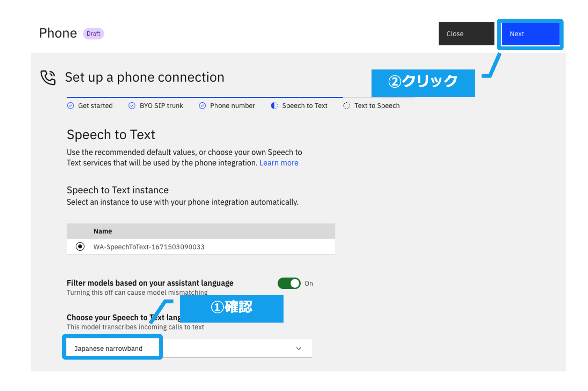Jump to the Text to Speech step
588x391 pixels.
(372, 106)
